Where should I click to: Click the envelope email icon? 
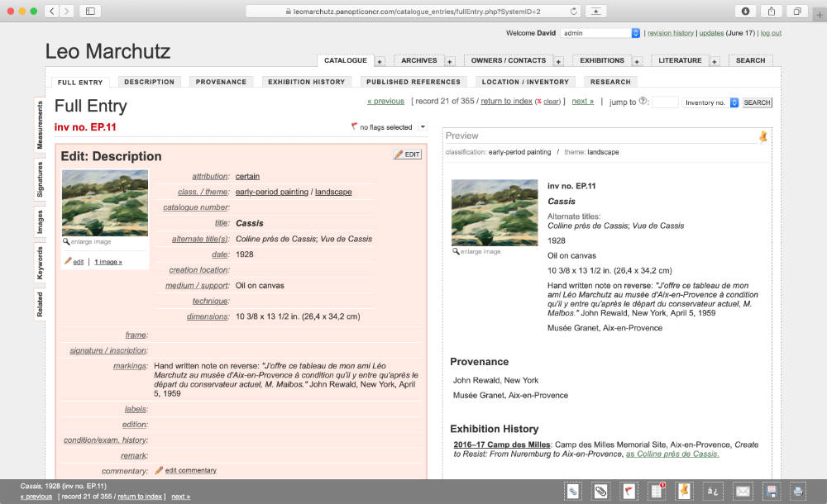tap(743, 492)
